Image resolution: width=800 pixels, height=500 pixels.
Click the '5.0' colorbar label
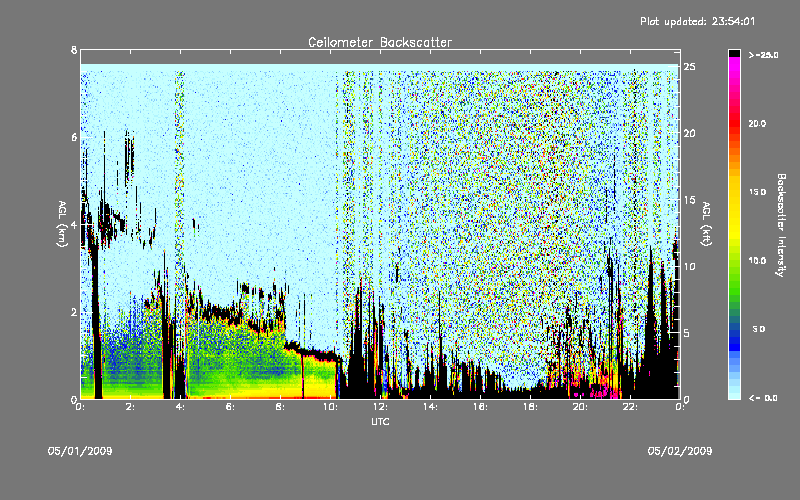click(x=759, y=329)
